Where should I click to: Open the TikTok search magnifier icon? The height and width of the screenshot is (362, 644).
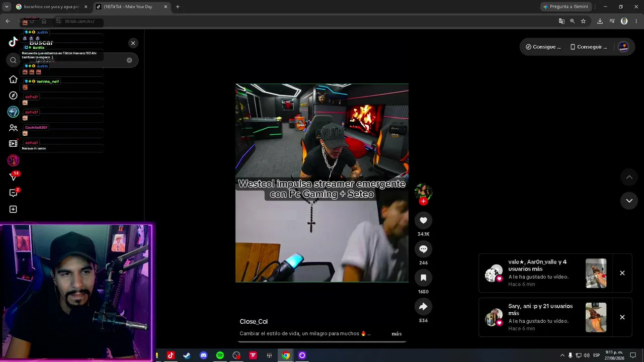click(13, 60)
